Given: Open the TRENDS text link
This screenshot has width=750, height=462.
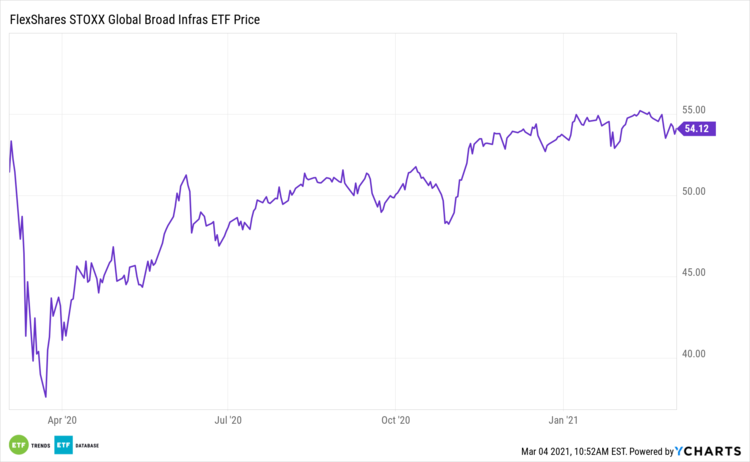Looking at the screenshot, I should 40,446.
